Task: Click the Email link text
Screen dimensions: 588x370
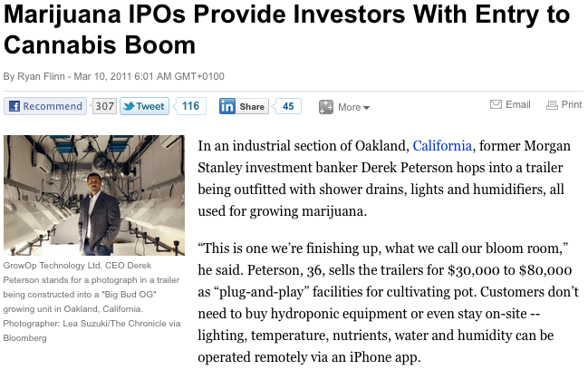Action: (518, 104)
